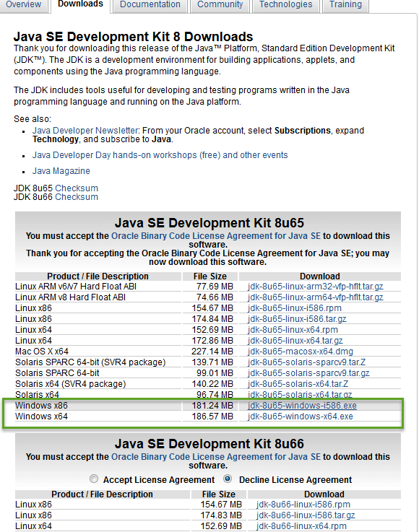
Task: Click the 8u65 'Download' column header
Action: [320, 276]
